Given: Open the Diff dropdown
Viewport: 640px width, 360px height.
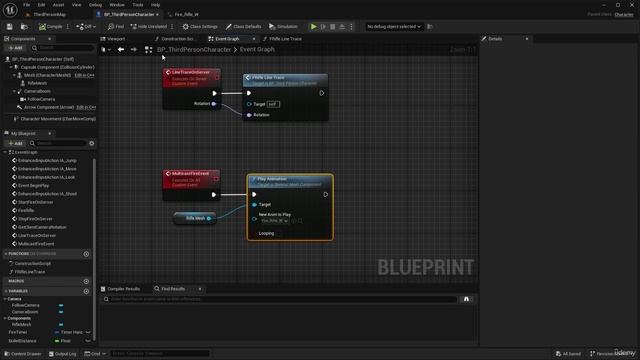Looking at the screenshot, I should tap(86, 27).
